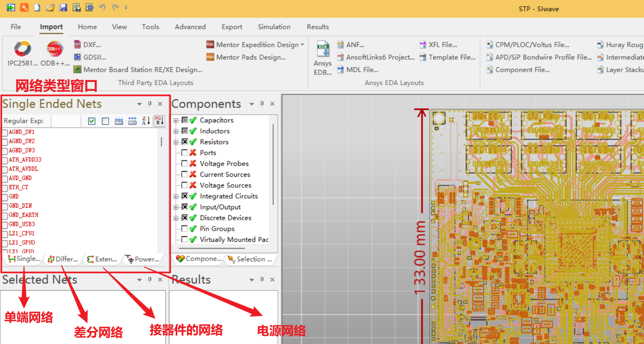Check the GND_EARTH net checkbox
Screen dimensions: 644x344
tap(5, 215)
